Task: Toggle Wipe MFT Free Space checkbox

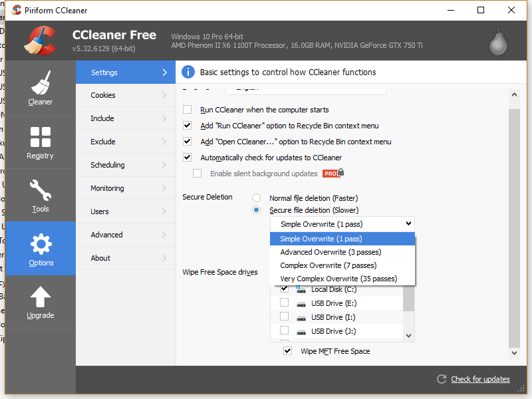Action: point(287,351)
